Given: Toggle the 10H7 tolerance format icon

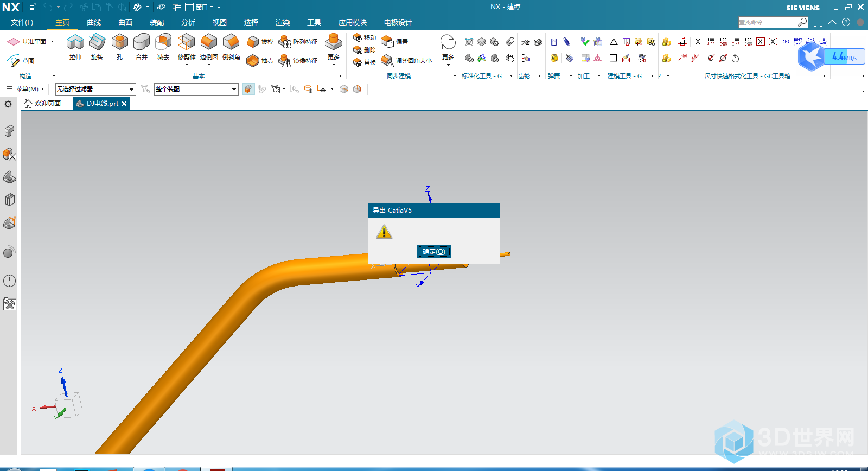Looking at the screenshot, I should [x=786, y=42].
